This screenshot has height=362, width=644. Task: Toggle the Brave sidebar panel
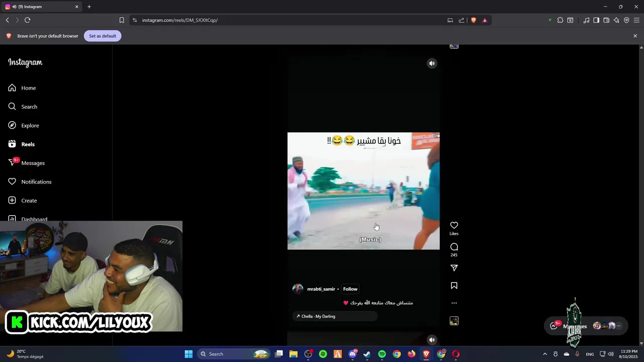(596, 20)
